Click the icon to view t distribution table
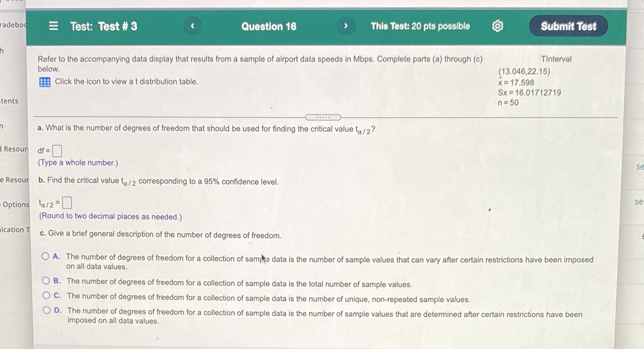Viewport: 644px width, 349px height. coord(44,82)
